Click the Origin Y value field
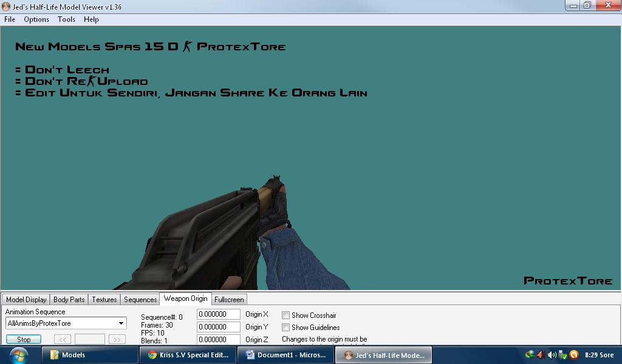Screen dimensions: 622x364 coord(219,327)
